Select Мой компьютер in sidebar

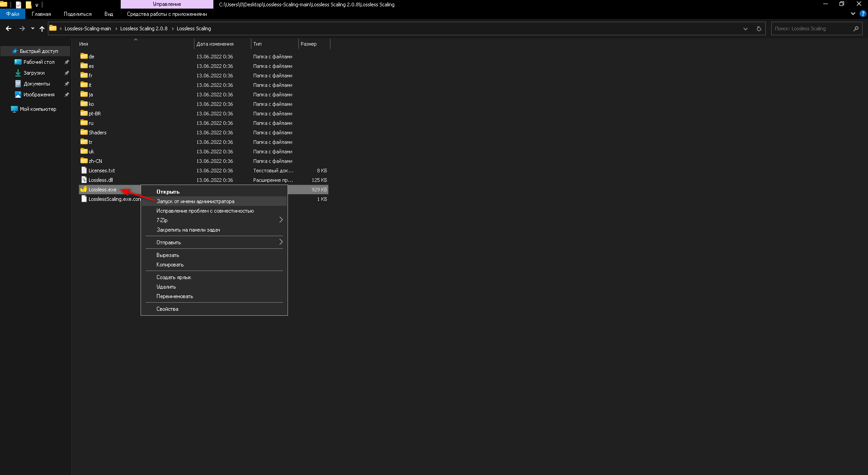click(x=38, y=109)
